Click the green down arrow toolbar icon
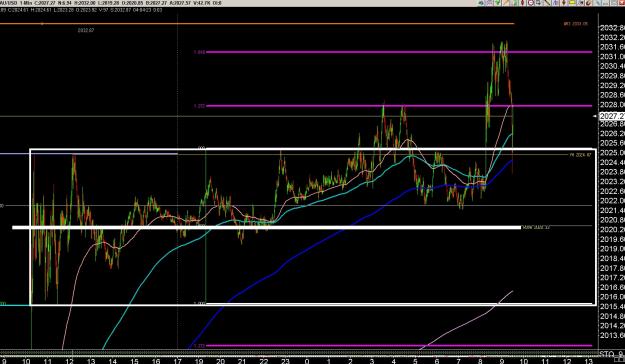 tap(497, 3)
